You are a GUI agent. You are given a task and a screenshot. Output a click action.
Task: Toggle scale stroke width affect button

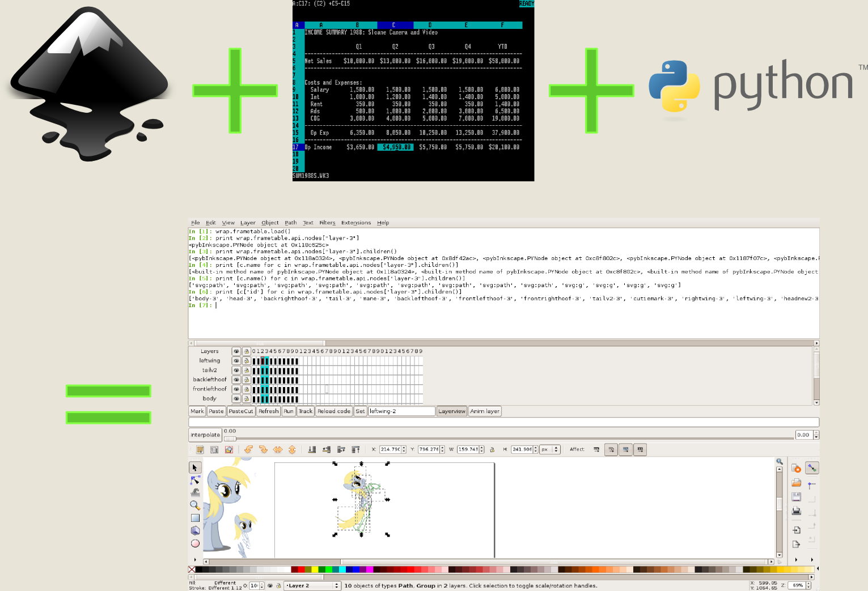596,449
